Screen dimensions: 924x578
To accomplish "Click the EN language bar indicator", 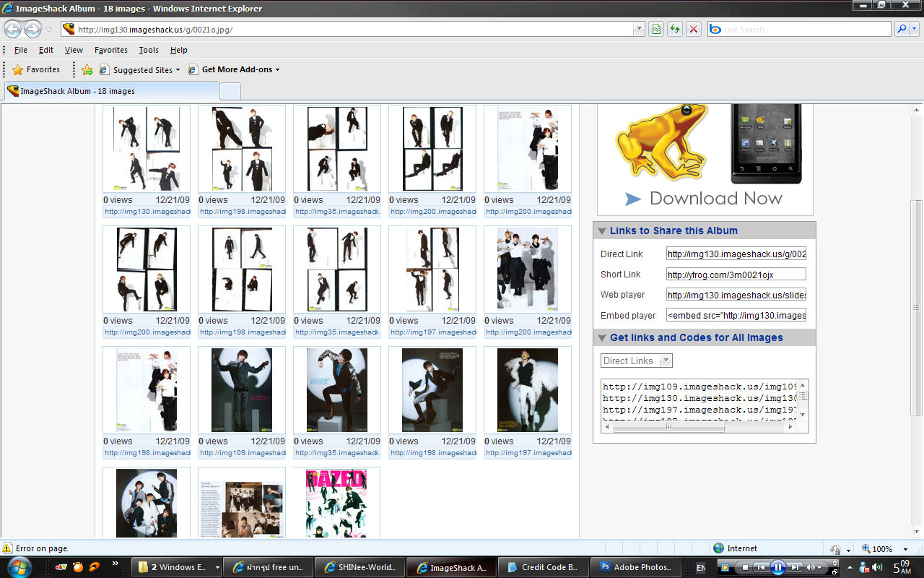I will [x=700, y=568].
